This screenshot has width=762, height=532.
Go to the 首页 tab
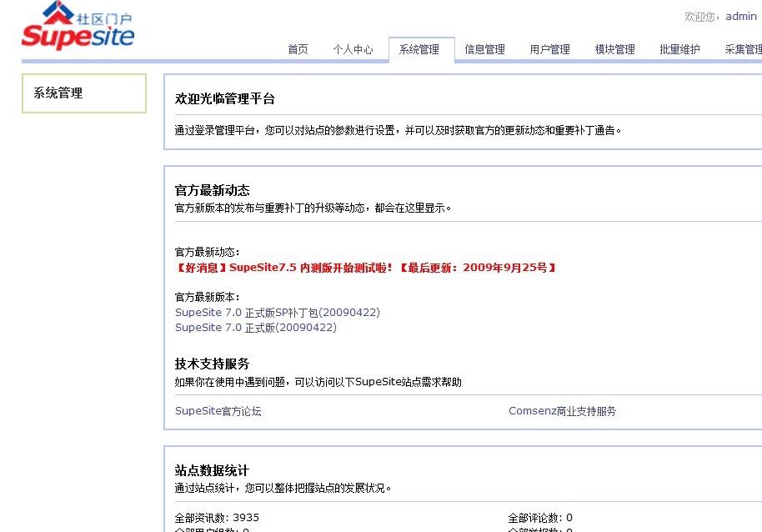298,49
